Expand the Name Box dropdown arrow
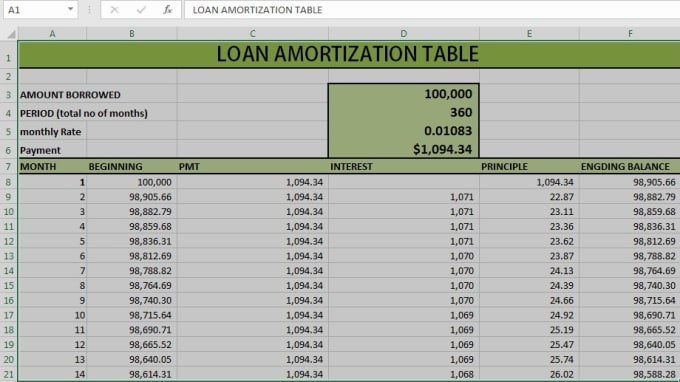Viewport: 680px width, 382px height. [70, 9]
